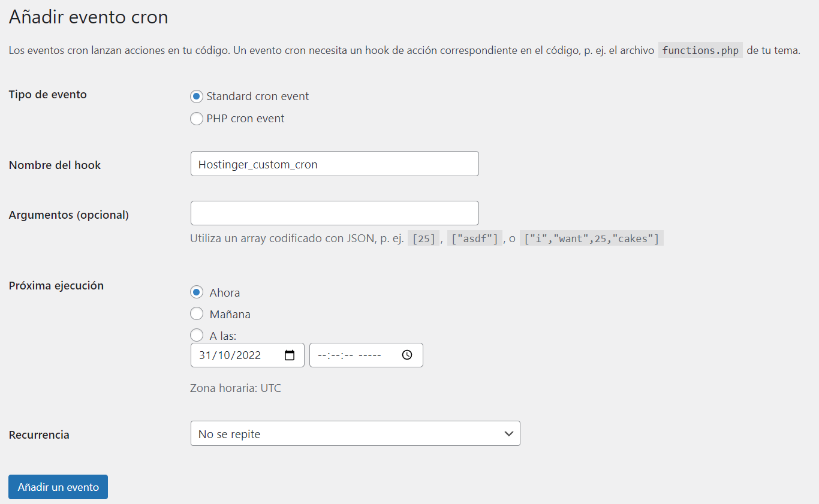This screenshot has width=819, height=504.
Task: Click the Recurrencia dropdown chevron
Action: click(x=509, y=433)
